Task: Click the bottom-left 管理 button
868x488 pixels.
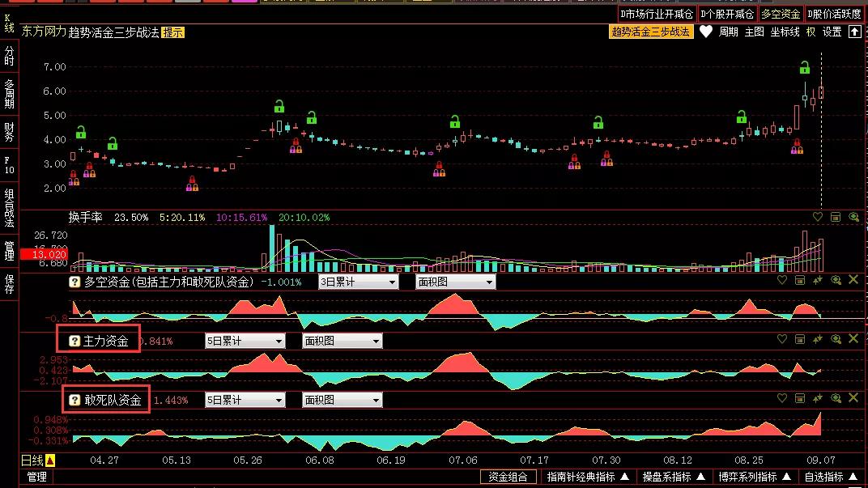Action: tap(37, 477)
